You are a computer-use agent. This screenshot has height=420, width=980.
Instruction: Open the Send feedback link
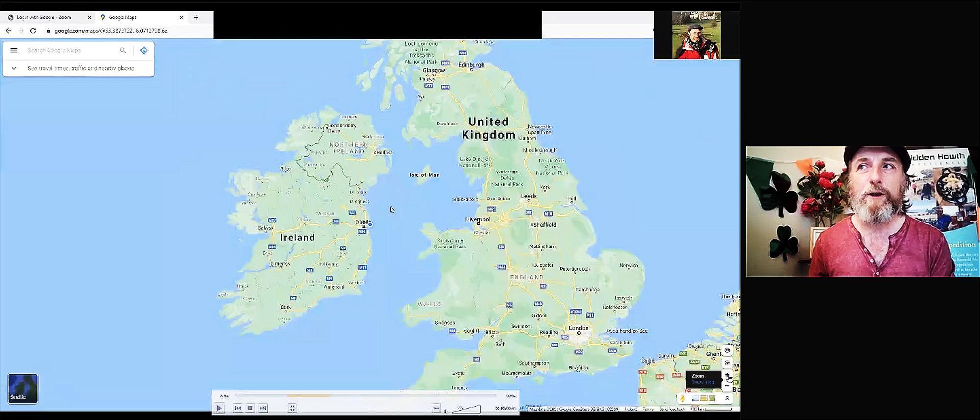pyautogui.click(x=672, y=409)
